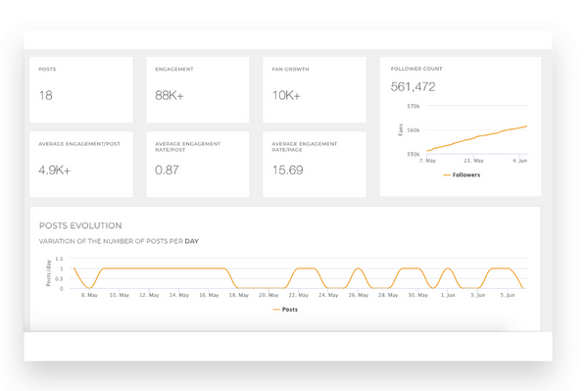Click the 18. May tick on the posts timeline
Viewport: 588px width, 391px height.
[239, 295]
